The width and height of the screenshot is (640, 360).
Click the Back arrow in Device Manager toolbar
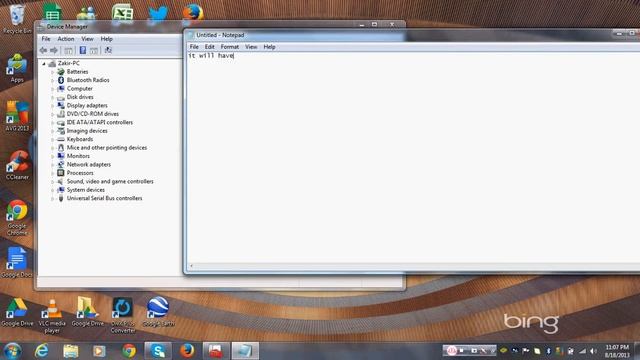[x=43, y=50]
